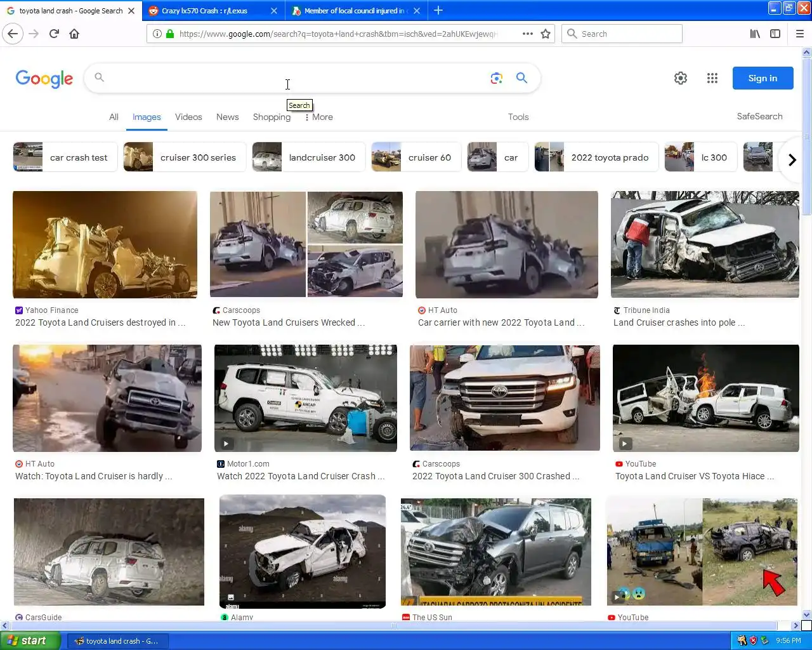The image size is (812, 650).
Task: Select the cruiser 60 chip
Action: [x=416, y=157]
